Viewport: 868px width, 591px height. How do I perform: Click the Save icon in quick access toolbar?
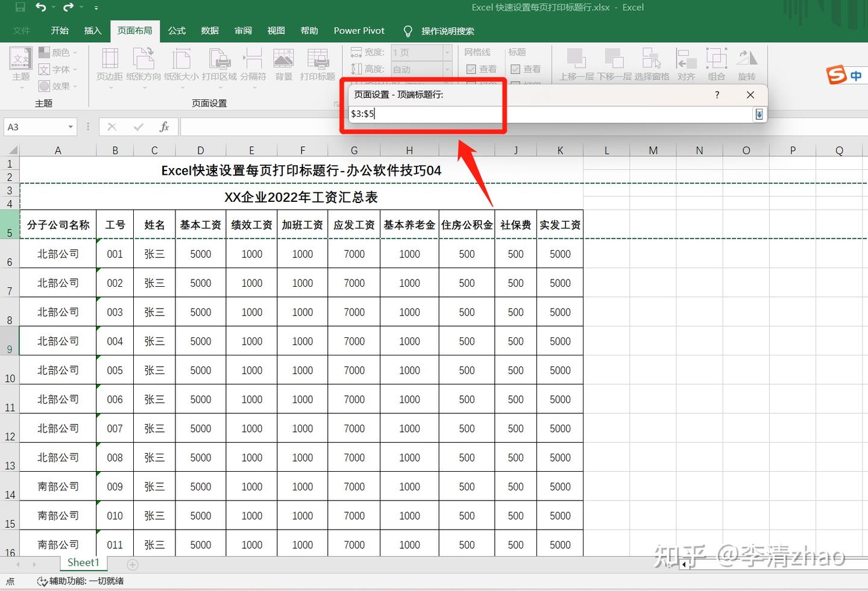click(20, 7)
